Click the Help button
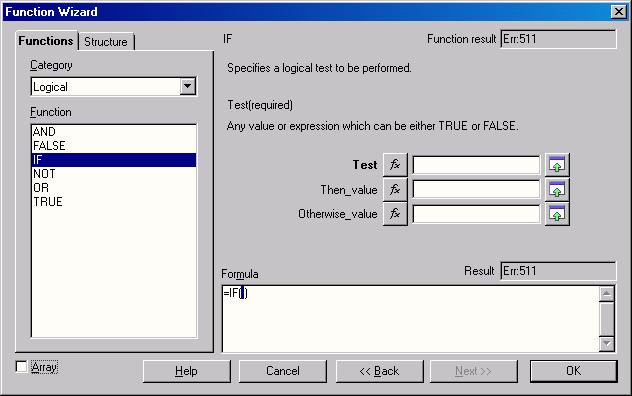Image resolution: width=632 pixels, height=396 pixels. click(x=187, y=371)
